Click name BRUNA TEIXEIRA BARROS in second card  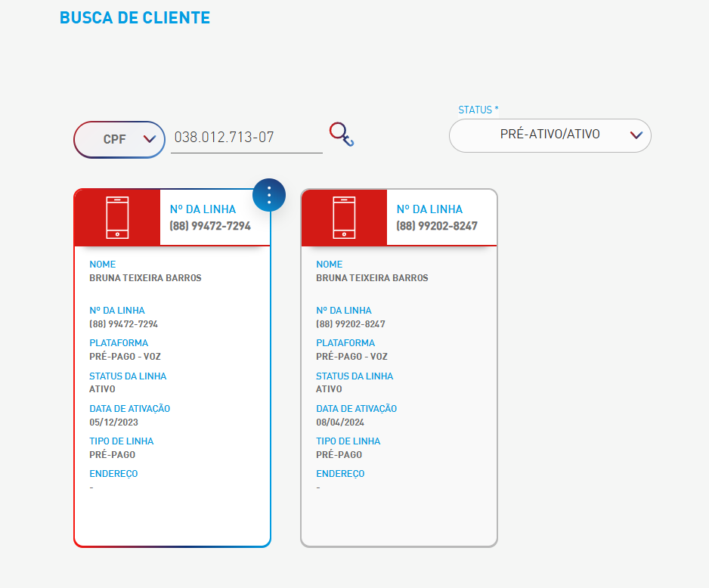(x=372, y=278)
